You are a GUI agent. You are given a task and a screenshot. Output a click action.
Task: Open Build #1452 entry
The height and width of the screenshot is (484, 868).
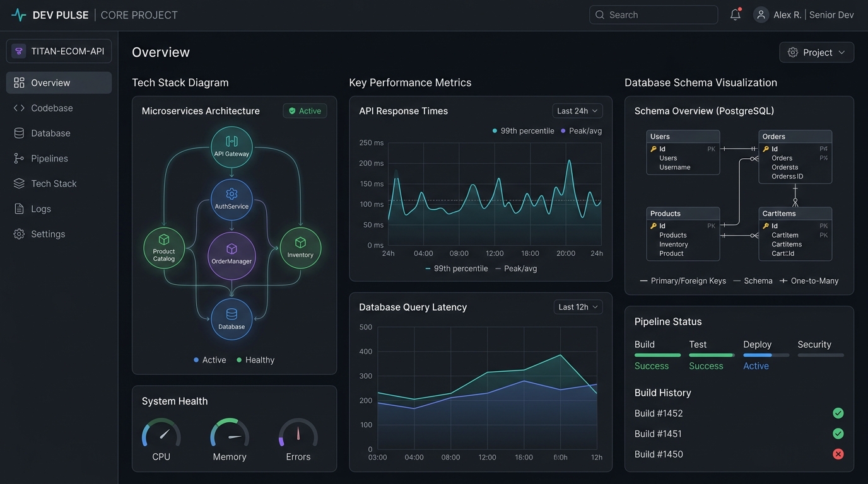[x=739, y=413]
